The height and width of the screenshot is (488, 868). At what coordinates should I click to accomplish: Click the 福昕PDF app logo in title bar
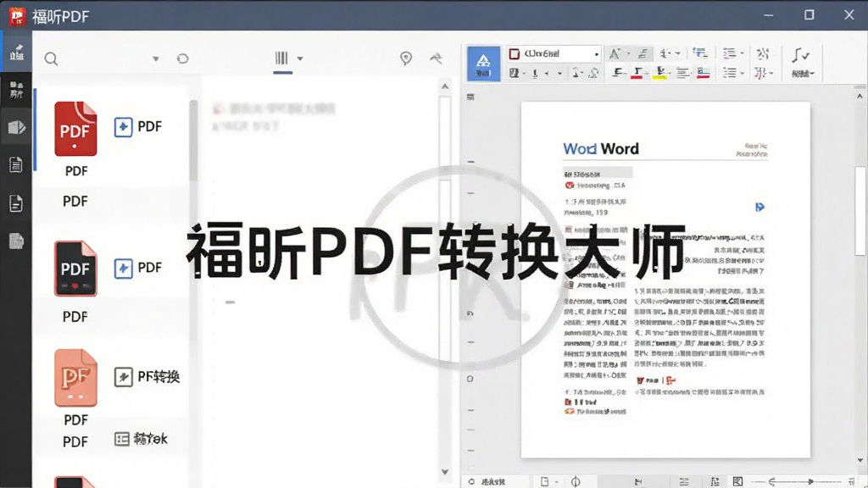[17, 16]
